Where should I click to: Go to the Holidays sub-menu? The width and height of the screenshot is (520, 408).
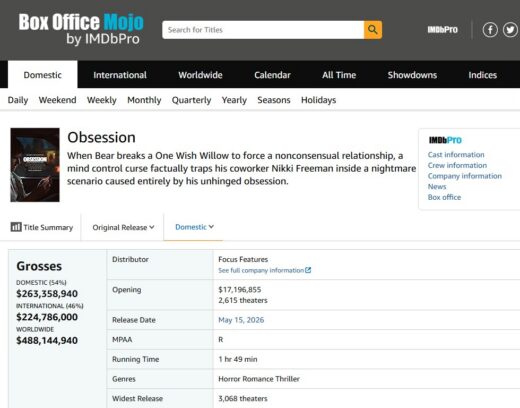click(x=319, y=100)
